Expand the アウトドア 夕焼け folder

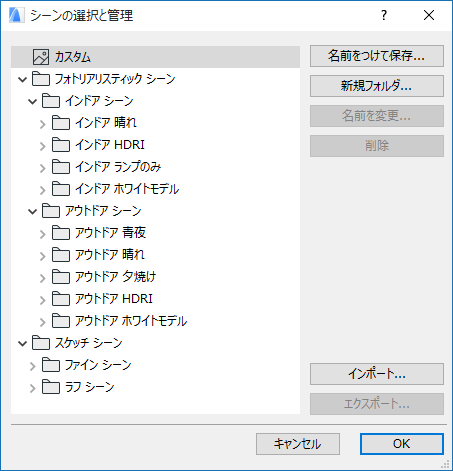[42, 278]
